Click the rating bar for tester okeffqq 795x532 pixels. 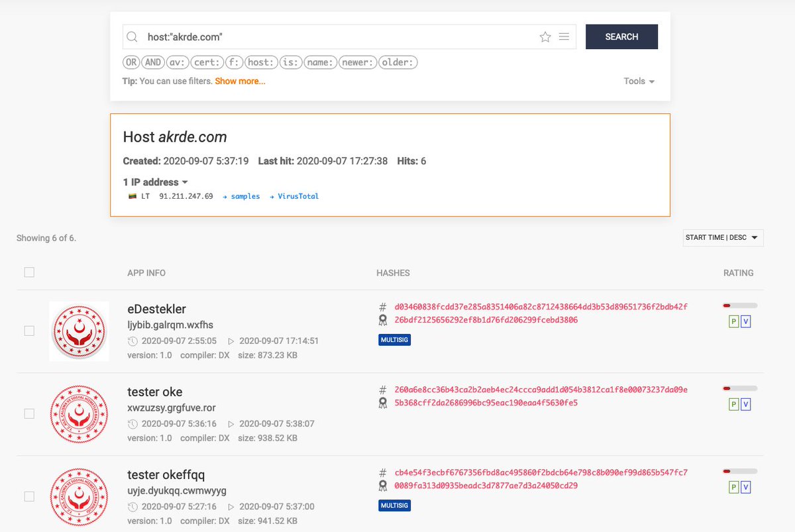(740, 471)
